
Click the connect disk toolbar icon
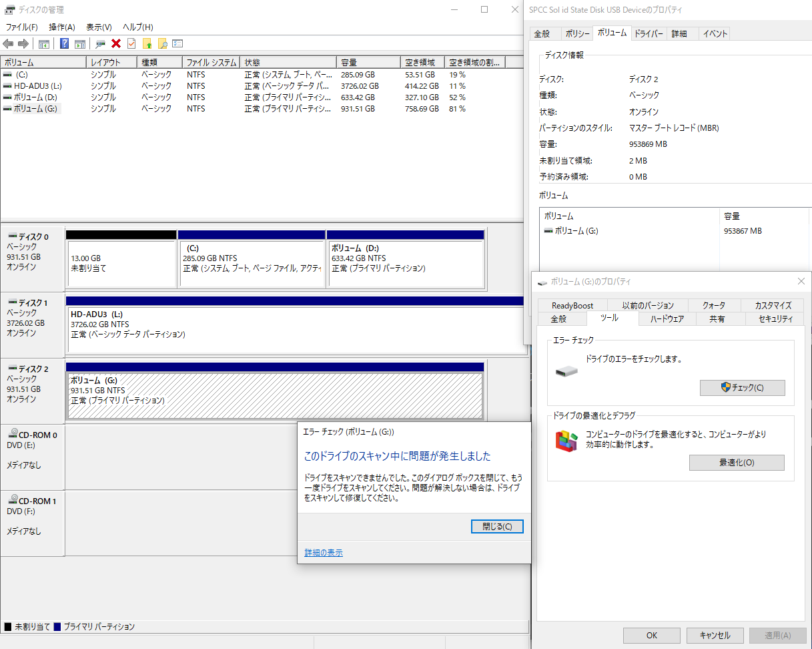coord(100,44)
